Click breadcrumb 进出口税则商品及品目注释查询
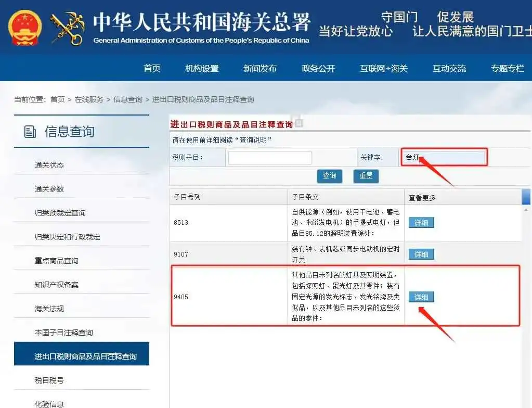Screen dimensions: 532x408 [x=203, y=99]
